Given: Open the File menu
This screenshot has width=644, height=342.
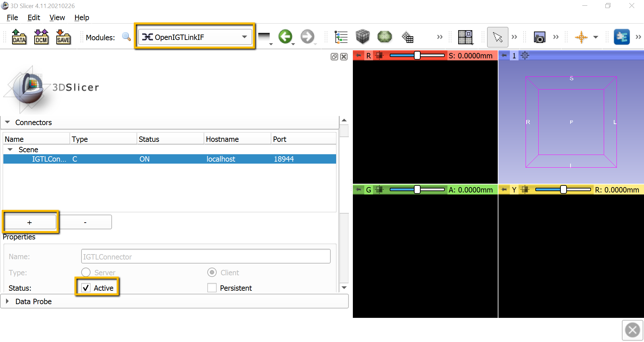Looking at the screenshot, I should [x=12, y=17].
